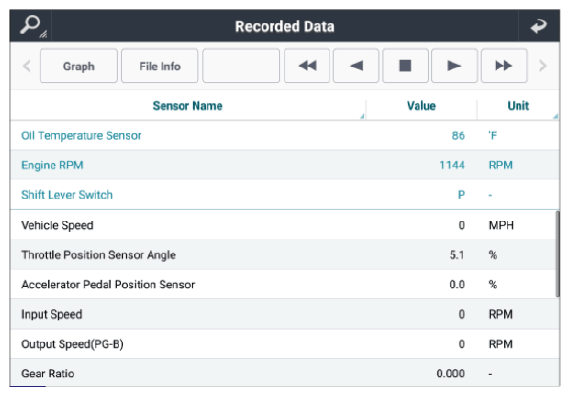Open the search magnifier icon
The image size is (570, 396).
click(31, 26)
